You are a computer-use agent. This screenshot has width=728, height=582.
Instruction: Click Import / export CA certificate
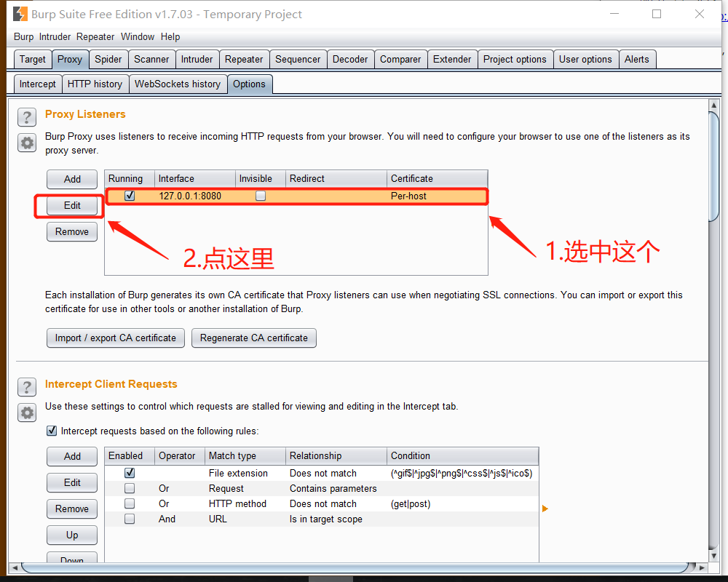coord(116,338)
